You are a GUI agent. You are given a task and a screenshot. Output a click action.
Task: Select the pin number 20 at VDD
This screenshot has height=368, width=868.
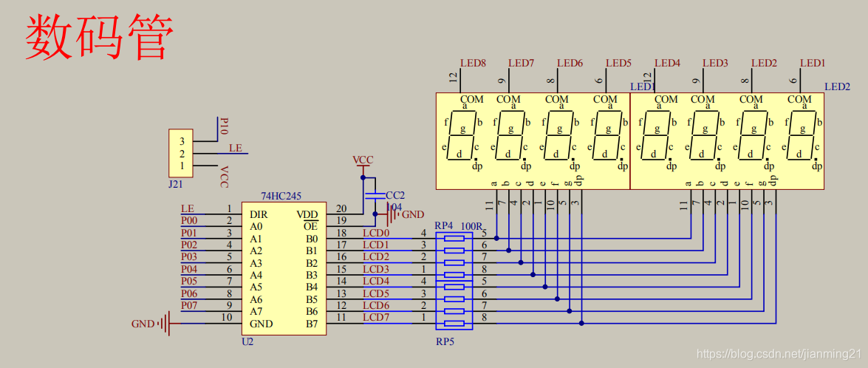(x=341, y=208)
